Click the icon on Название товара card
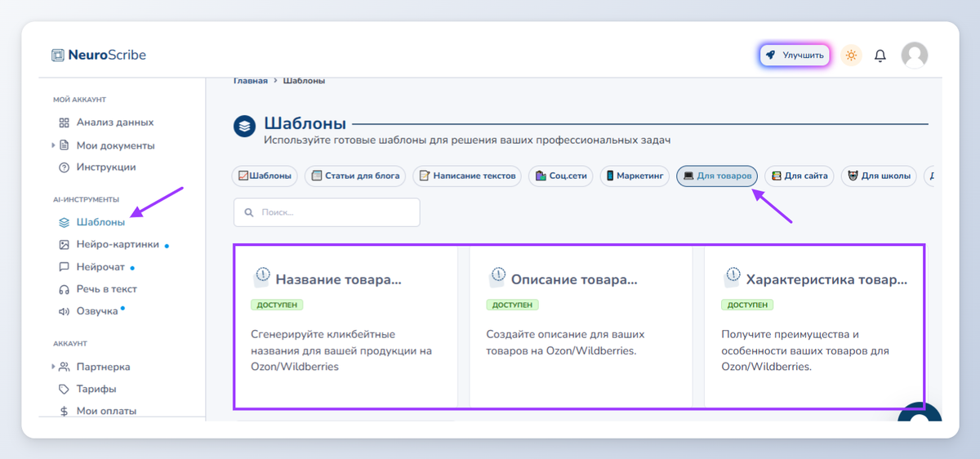This screenshot has height=459, width=980. click(261, 277)
